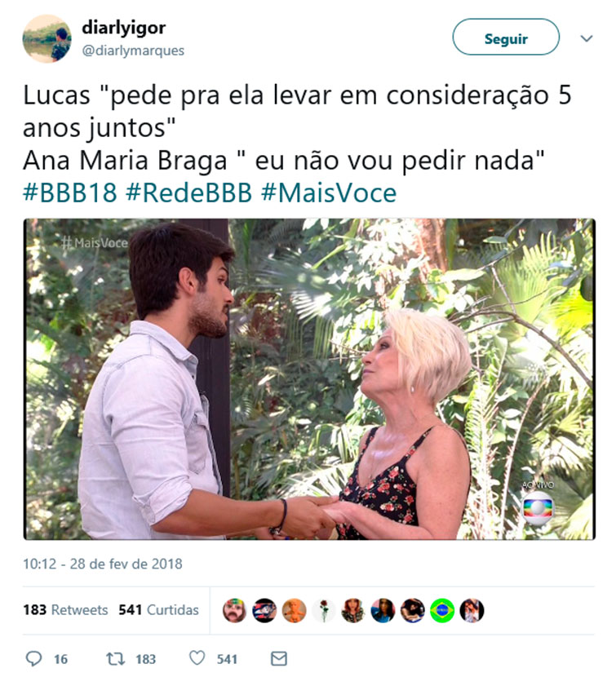Screen dimensions: 616x677
Task: Follow diarlyigor with Seguir button
Action: click(x=506, y=38)
